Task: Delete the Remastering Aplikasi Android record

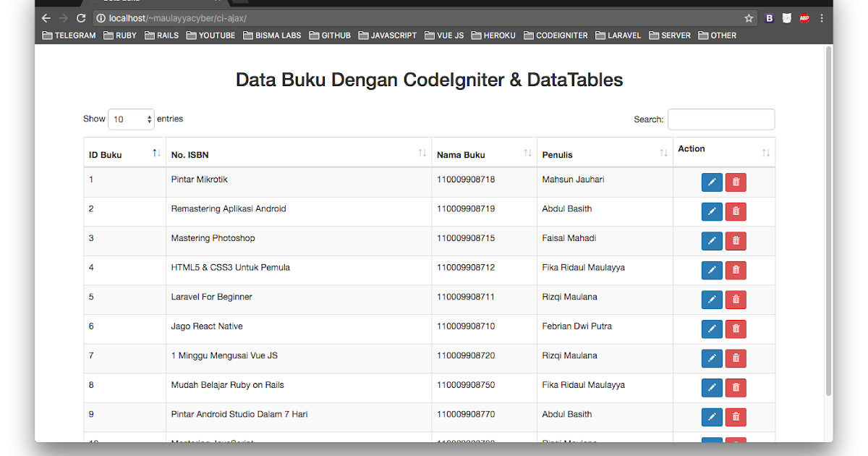Action: click(x=736, y=211)
